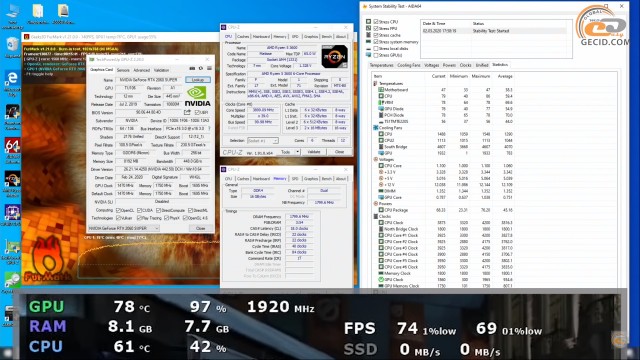Collapse Cooling Fans group in AIDA64 statistics
This screenshot has height=360, width=640.
point(375,128)
